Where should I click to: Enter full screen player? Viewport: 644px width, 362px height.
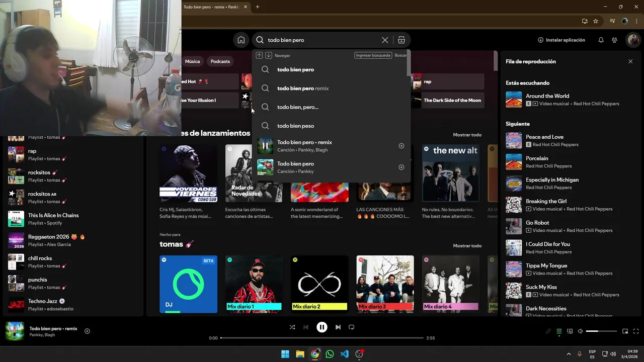[636, 331]
